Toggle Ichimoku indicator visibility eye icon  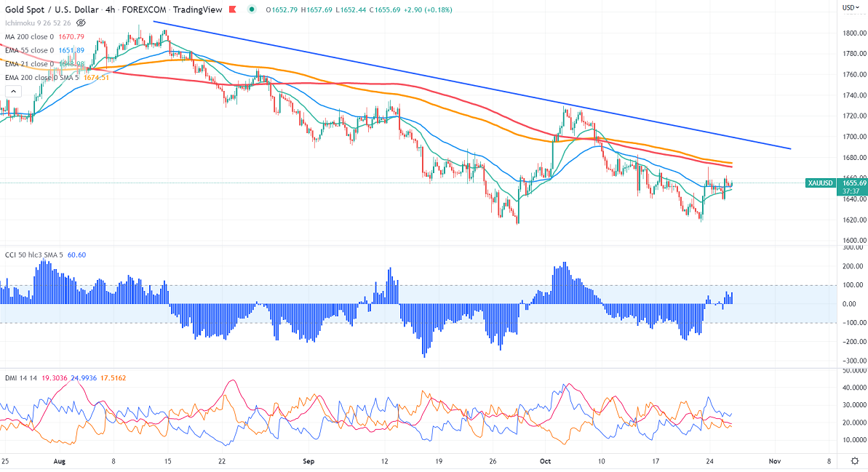[81, 23]
